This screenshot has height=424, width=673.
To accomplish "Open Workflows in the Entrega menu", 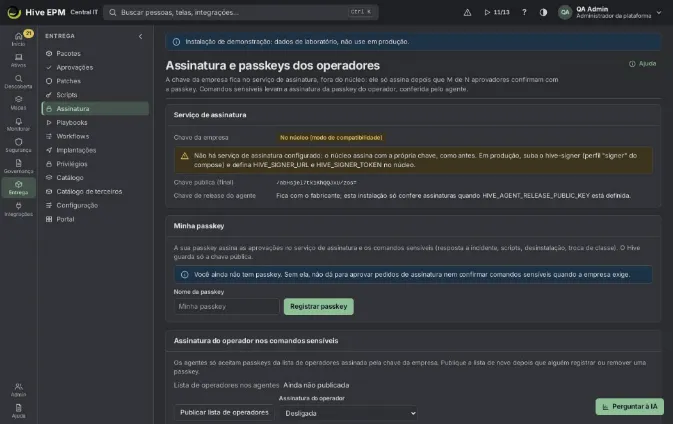I will coord(95,136).
